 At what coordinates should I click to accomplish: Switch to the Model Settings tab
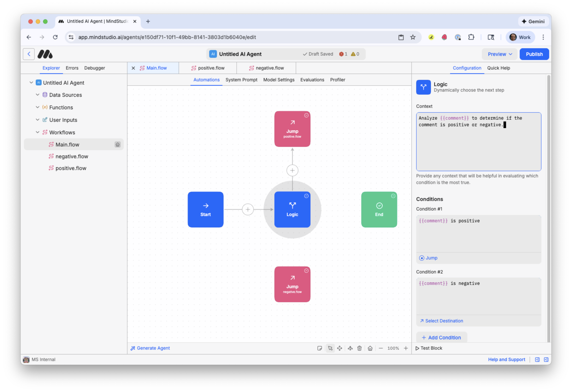pyautogui.click(x=279, y=80)
